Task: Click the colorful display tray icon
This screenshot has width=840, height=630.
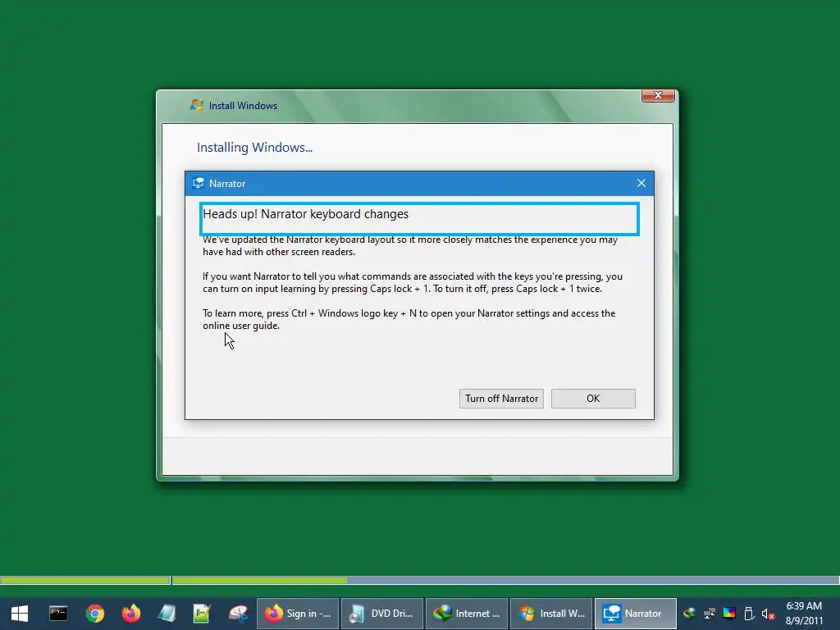Action: coord(729,614)
